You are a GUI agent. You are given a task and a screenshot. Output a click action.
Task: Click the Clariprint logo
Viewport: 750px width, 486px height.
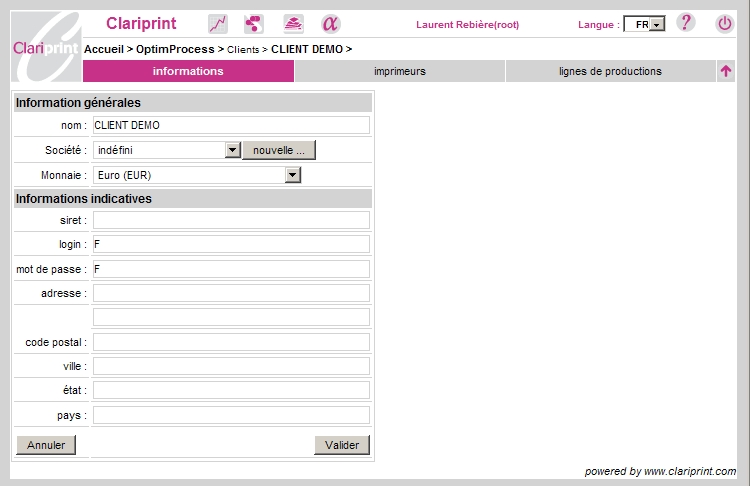[45, 46]
